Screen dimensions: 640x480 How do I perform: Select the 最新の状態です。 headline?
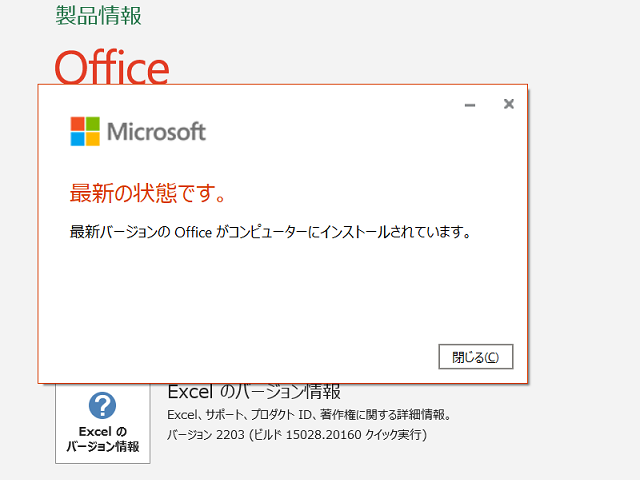click(148, 193)
